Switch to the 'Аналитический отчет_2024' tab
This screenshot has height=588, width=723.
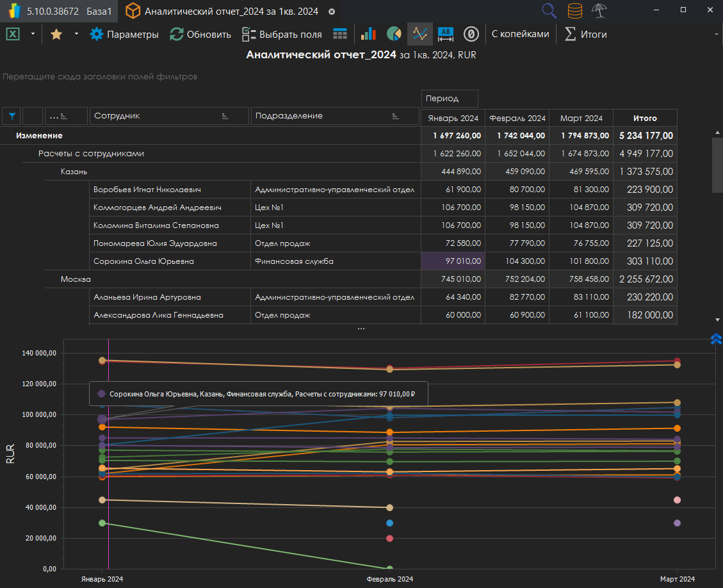(x=231, y=11)
